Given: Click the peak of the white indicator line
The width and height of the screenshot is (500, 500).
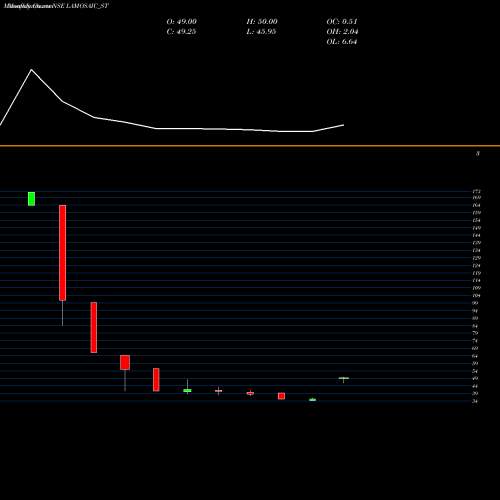Looking at the screenshot, I should click(32, 70).
